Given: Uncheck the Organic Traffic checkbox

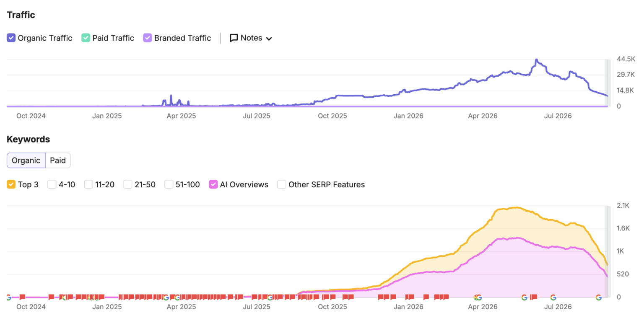Looking at the screenshot, I should [11, 38].
